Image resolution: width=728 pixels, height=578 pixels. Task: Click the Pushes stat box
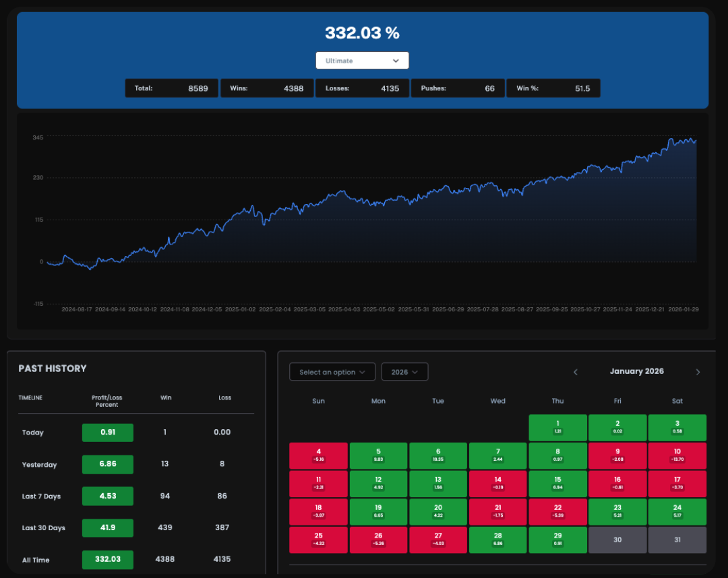click(458, 88)
